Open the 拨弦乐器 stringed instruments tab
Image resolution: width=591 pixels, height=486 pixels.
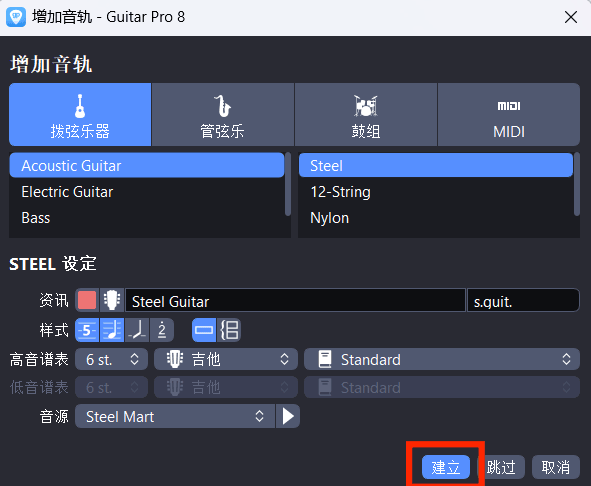click(80, 115)
